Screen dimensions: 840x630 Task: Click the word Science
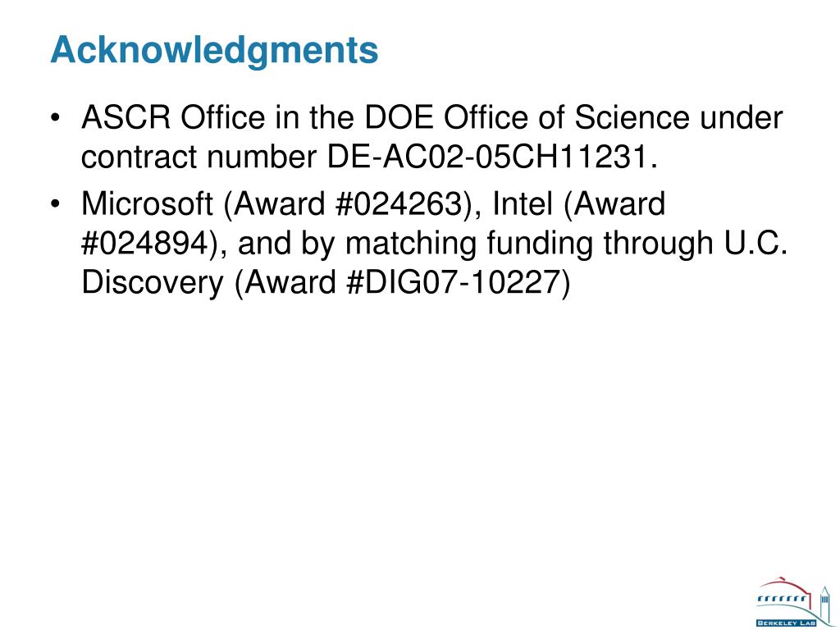point(632,117)
